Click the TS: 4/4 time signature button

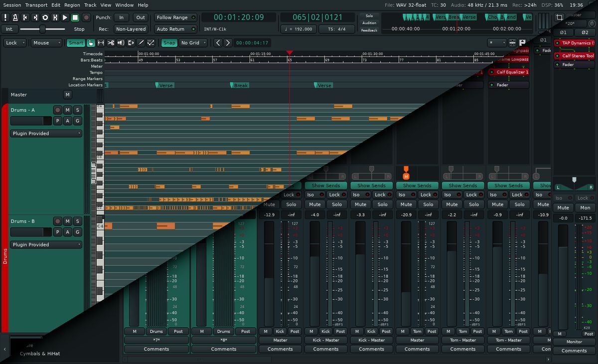[x=337, y=29]
